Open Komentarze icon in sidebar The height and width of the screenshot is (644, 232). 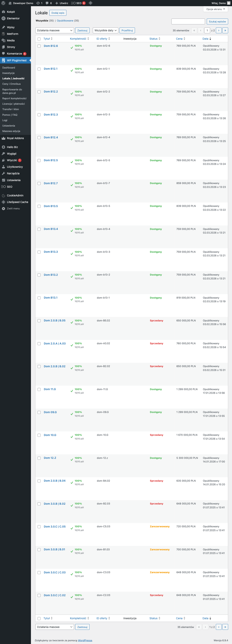tap(3, 53)
